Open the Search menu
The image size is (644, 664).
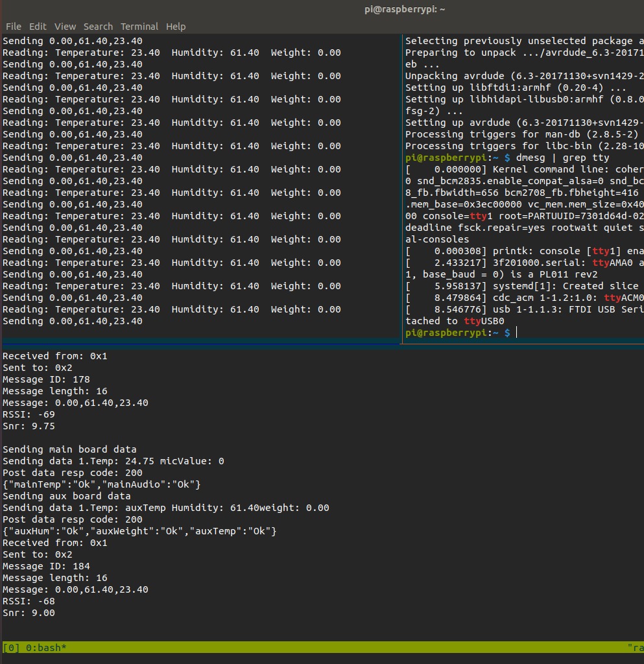(x=98, y=27)
